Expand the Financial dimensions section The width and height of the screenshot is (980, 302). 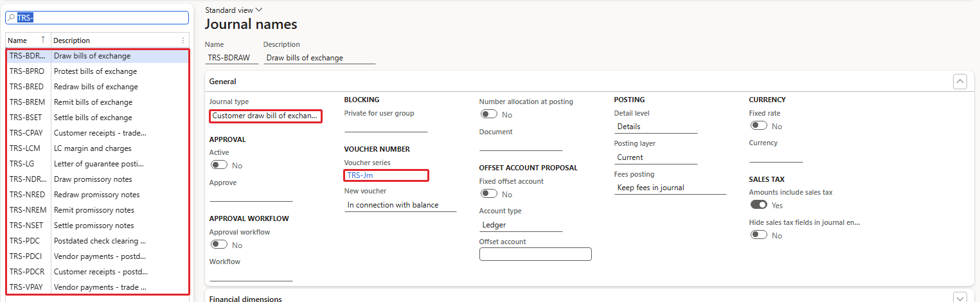(x=959, y=299)
